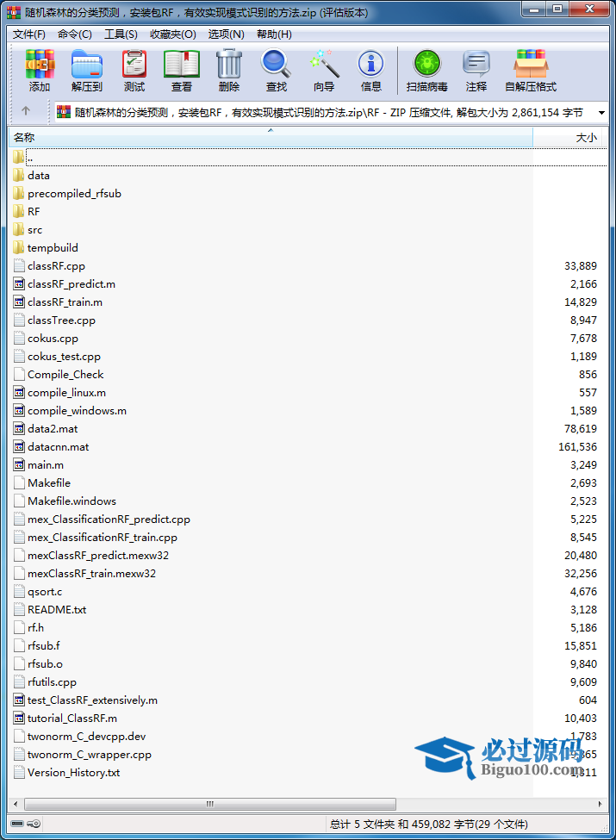Sort by the 大小 column header
The image size is (616, 840).
[x=573, y=138]
